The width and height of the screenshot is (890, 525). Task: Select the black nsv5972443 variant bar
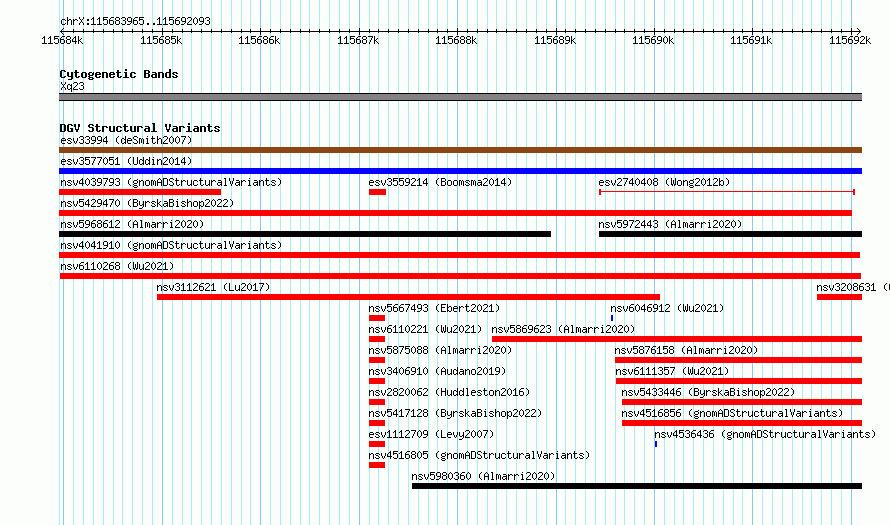(731, 234)
